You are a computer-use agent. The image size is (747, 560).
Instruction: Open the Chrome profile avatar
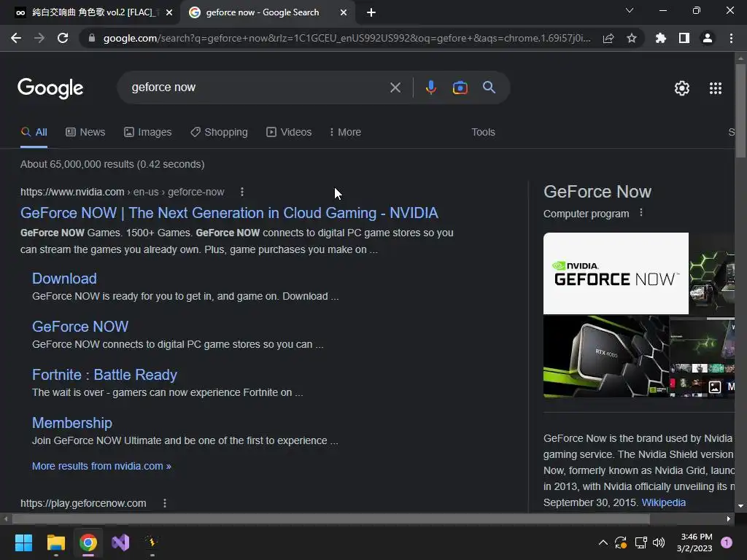coord(708,38)
